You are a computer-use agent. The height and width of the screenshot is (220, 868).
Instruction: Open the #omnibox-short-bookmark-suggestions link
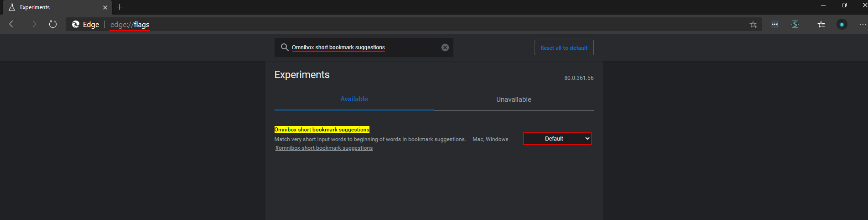[x=324, y=148]
